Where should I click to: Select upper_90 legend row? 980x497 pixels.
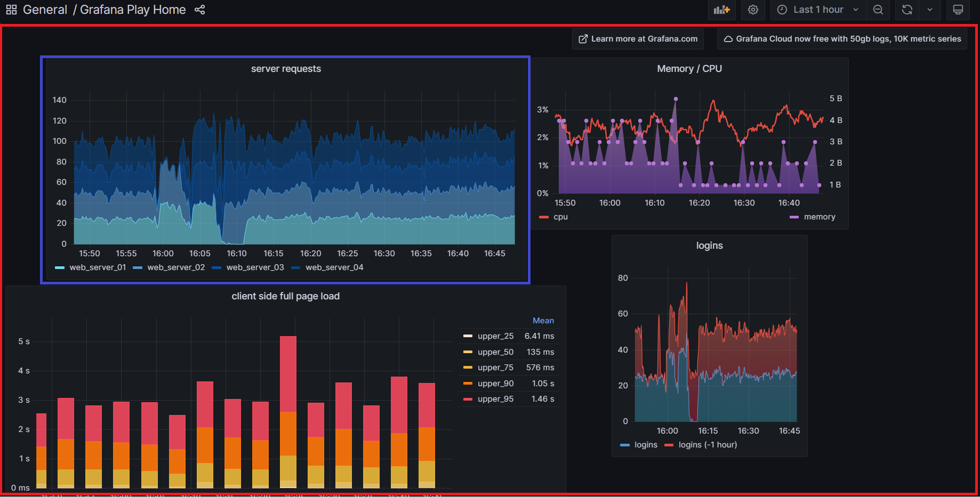pyautogui.click(x=509, y=384)
